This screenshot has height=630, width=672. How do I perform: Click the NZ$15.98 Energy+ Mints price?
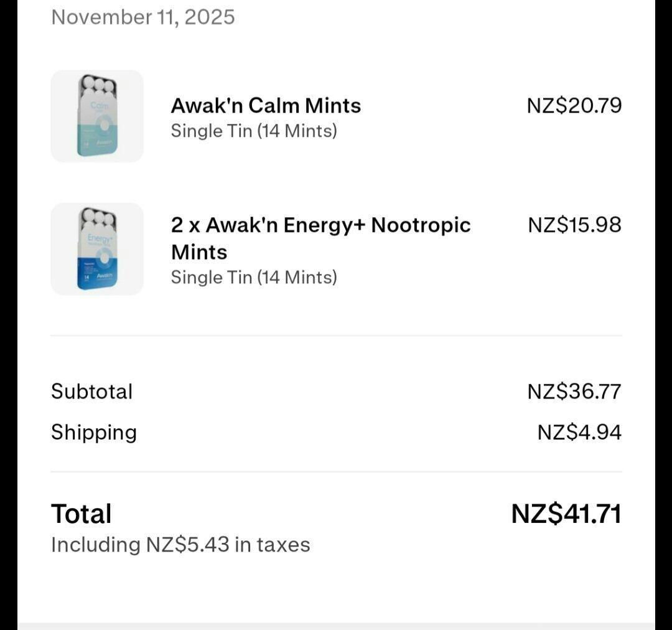point(574,225)
